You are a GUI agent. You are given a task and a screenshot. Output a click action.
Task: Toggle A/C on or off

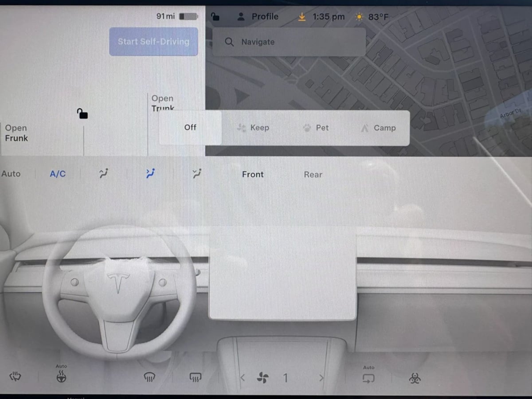click(58, 174)
